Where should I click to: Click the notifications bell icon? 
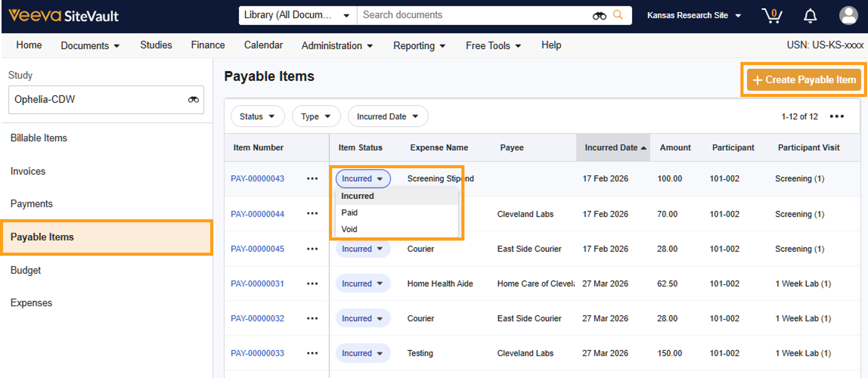(x=810, y=16)
